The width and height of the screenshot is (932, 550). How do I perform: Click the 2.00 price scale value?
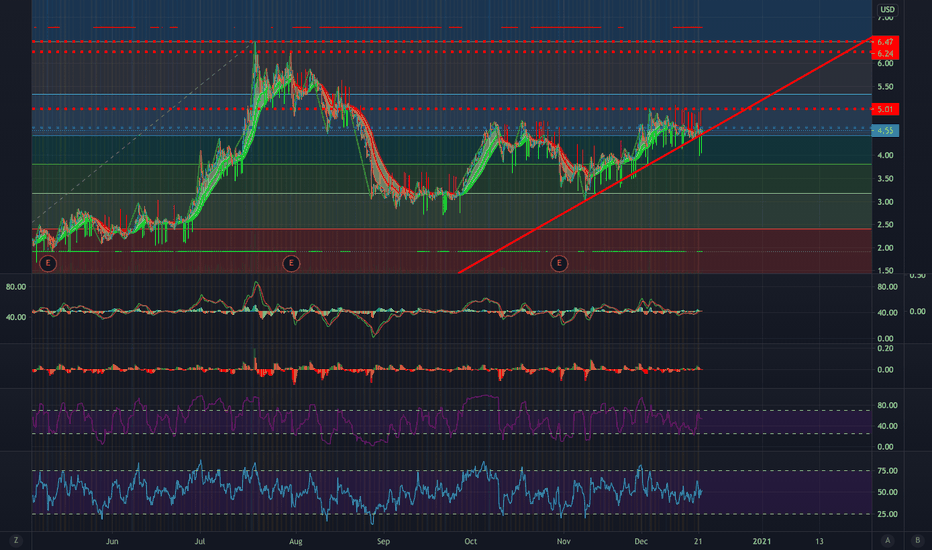tap(885, 248)
